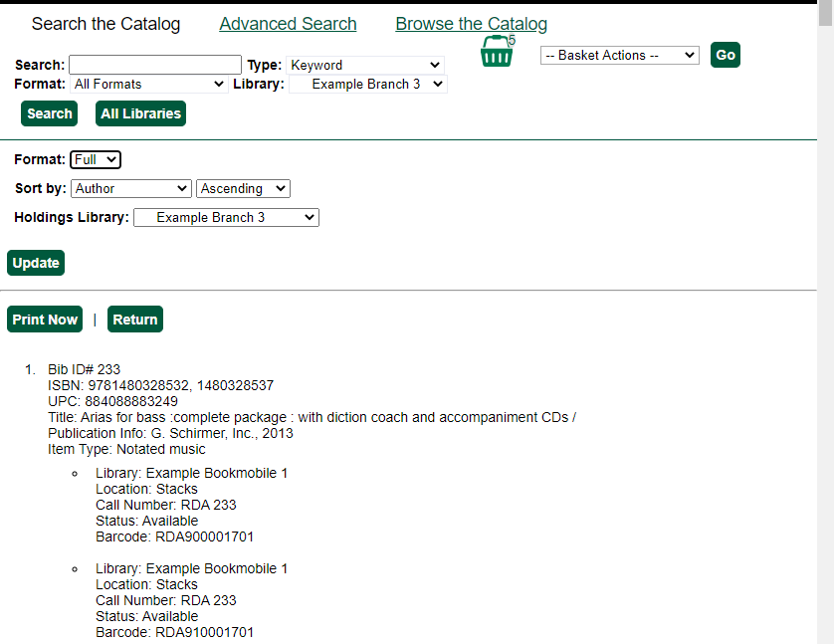
Task: Expand the Library dropdown in the search bar
Action: click(368, 85)
